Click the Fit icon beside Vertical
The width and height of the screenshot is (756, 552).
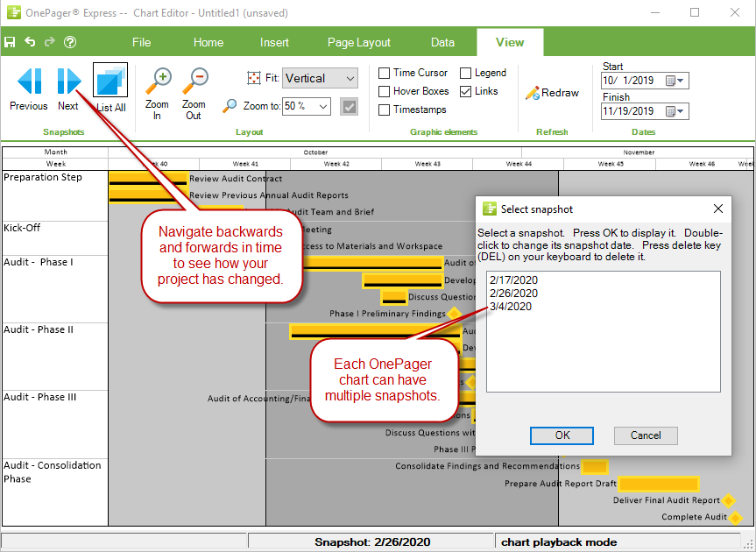[254, 78]
